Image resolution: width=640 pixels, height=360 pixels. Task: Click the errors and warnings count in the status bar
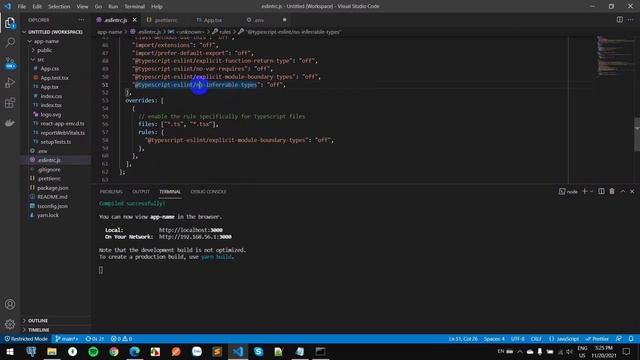pos(122,339)
